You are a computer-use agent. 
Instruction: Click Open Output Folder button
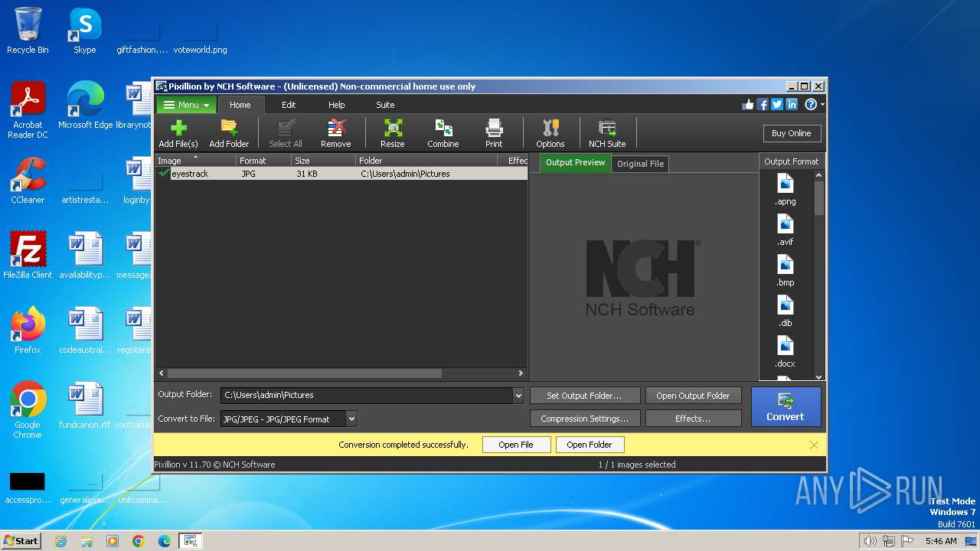click(x=693, y=396)
